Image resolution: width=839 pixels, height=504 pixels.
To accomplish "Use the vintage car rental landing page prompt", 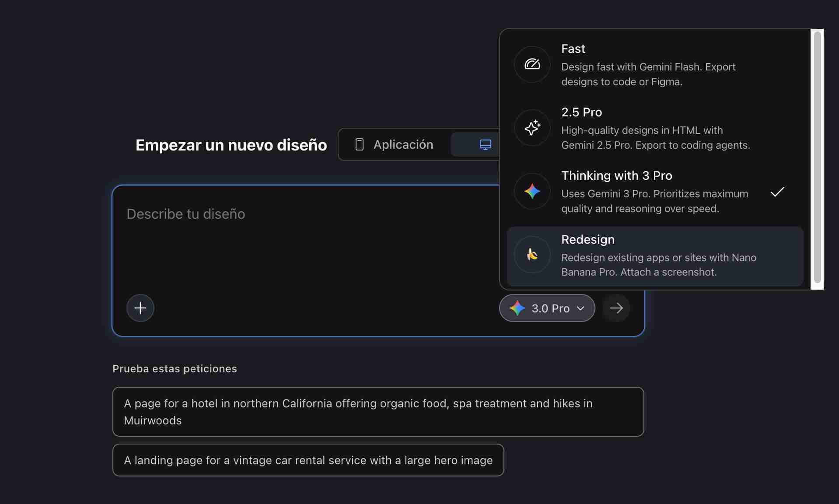I will (x=308, y=460).
